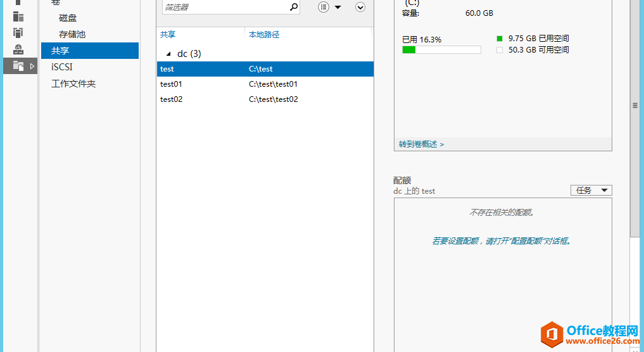Sort by 共享 column header
Viewport: 644px width, 352px height.
[x=168, y=34]
